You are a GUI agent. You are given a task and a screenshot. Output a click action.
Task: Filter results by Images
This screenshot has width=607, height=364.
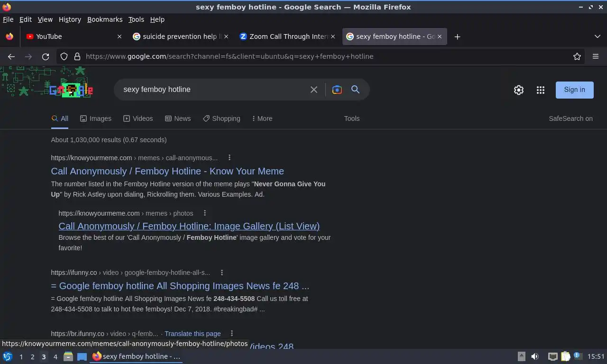coord(96,118)
